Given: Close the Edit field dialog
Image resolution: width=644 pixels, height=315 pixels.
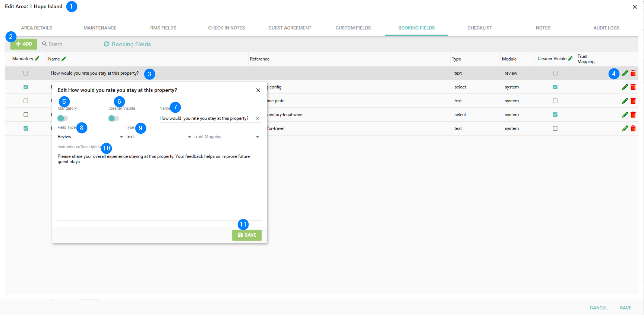Looking at the screenshot, I should click(x=258, y=90).
